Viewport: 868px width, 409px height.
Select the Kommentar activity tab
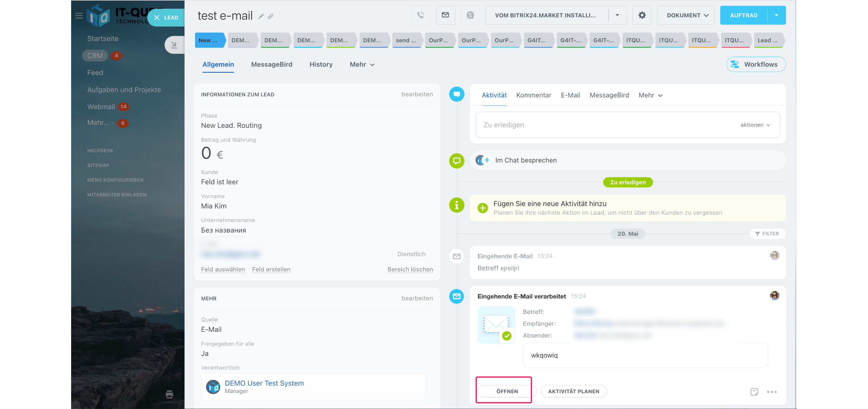coord(533,95)
